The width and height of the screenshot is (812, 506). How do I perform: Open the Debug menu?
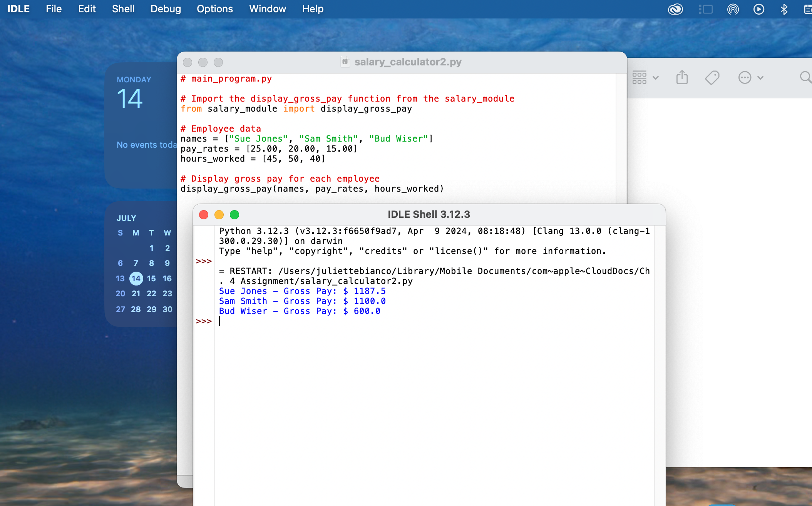[166, 9]
